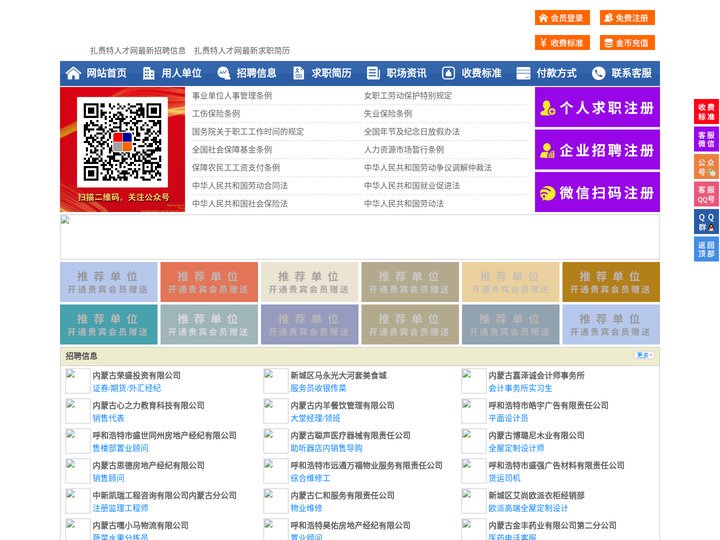Click the chat icon beside 招聘信息

tap(224, 73)
